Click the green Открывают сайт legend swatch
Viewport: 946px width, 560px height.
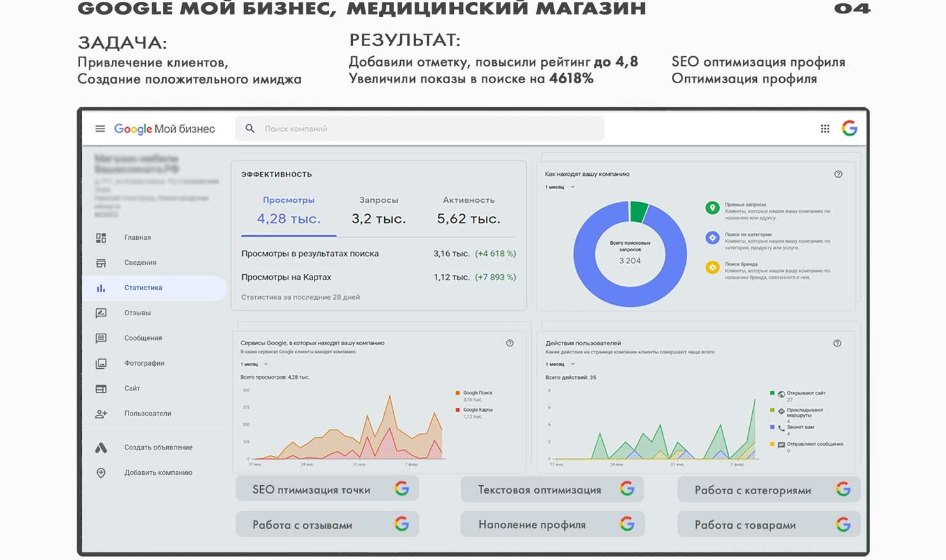[772, 393]
